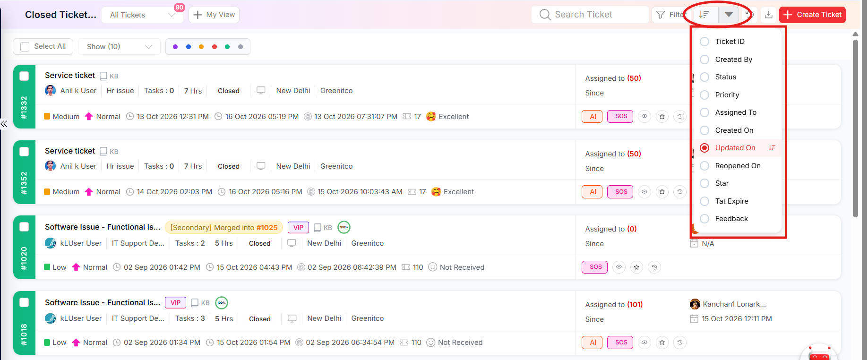Image resolution: width=868 pixels, height=360 pixels.
Task: Open the history icon on ticket #1018
Action: (x=680, y=343)
